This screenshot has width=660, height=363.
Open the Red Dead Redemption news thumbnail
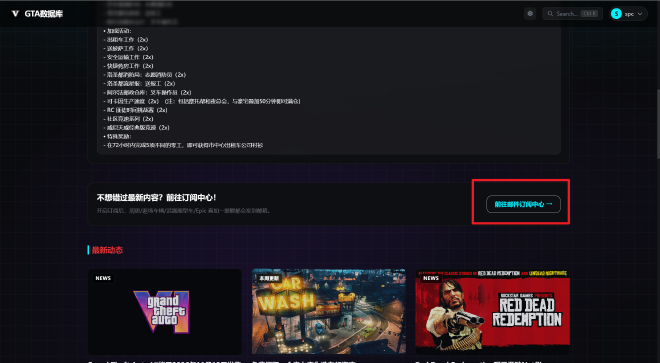[492, 312]
